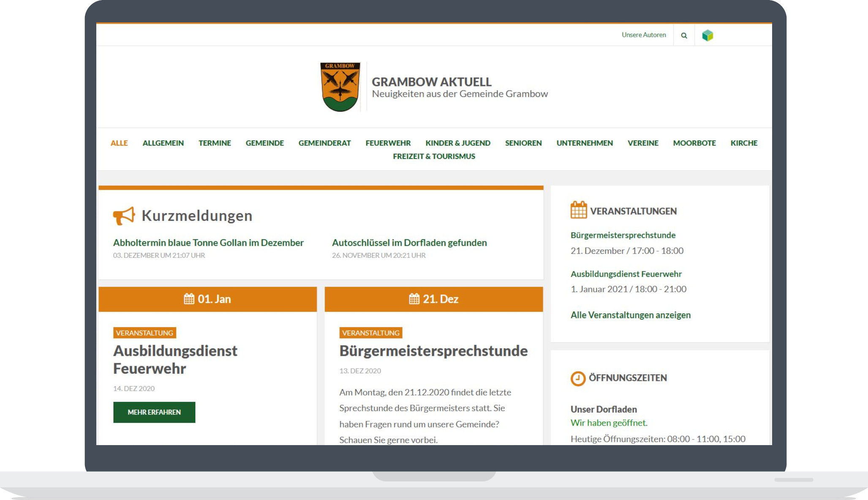Open Autoschlüssel im Dorfladen gefunden news
The width and height of the screenshot is (868, 500).
tap(409, 243)
